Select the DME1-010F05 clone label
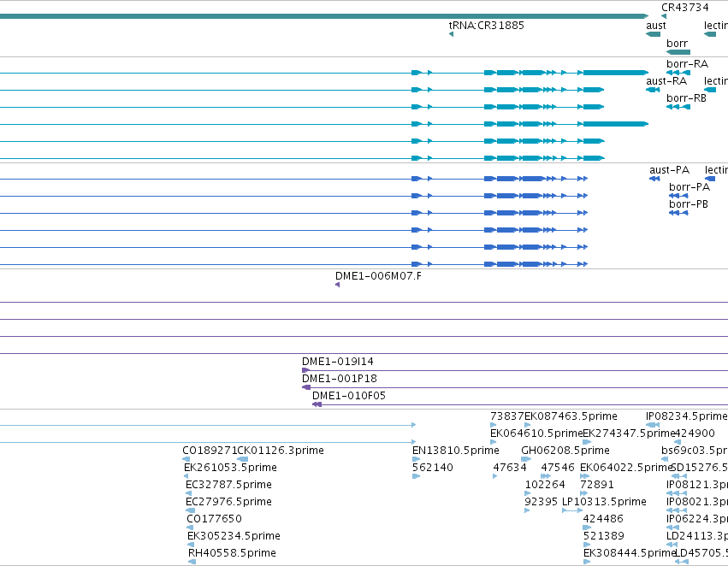 349,396
